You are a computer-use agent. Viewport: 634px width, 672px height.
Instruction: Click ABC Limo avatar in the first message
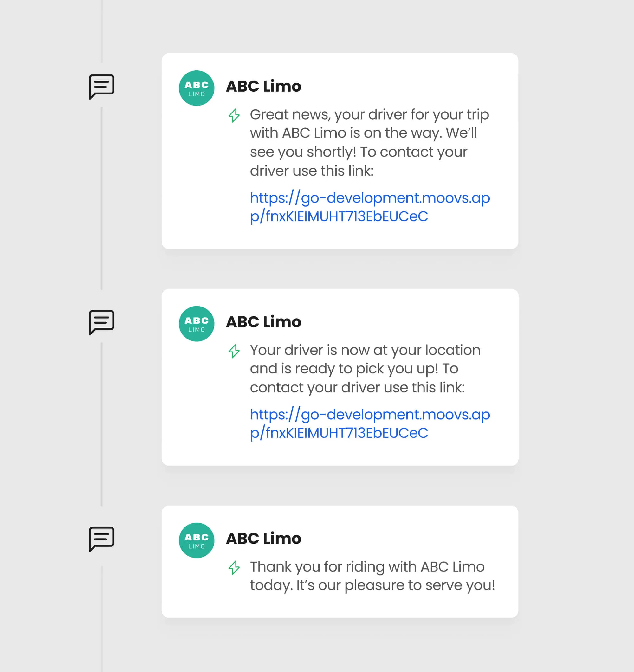pyautogui.click(x=197, y=88)
